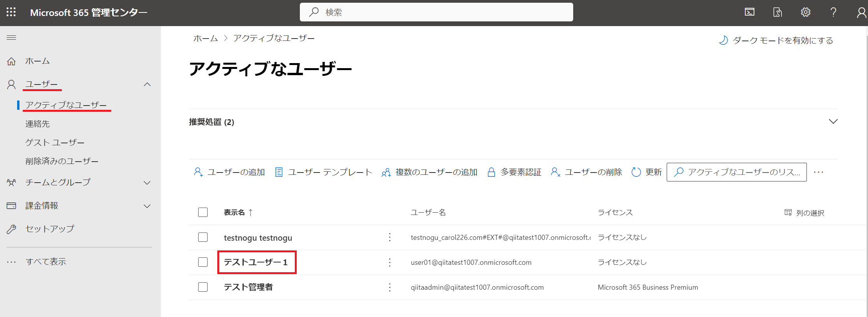
Task: Click the refresh circular arrow icon
Action: pos(636,172)
